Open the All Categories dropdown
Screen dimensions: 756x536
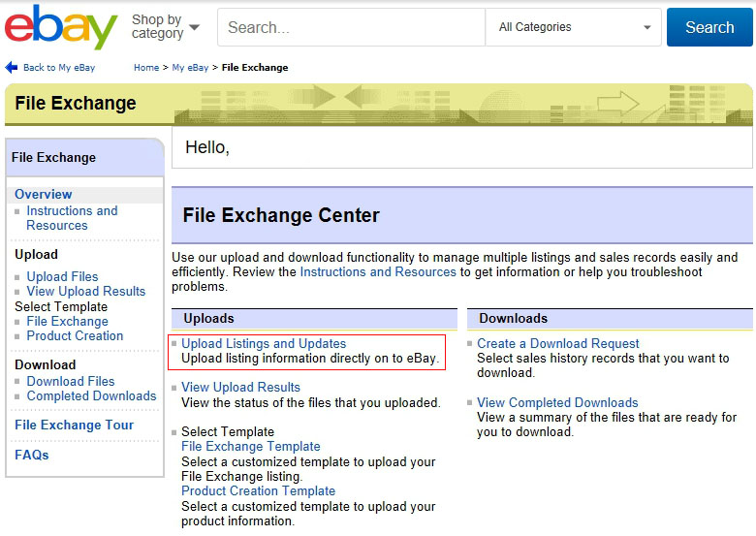click(573, 27)
